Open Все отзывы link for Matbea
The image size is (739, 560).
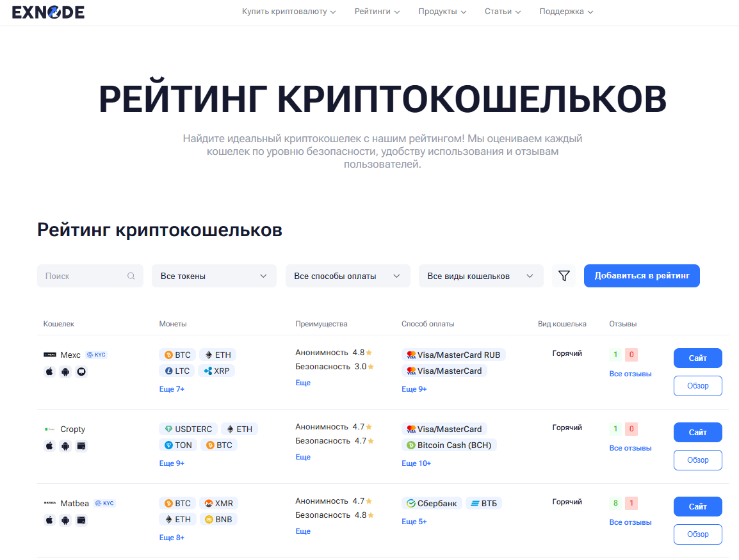point(629,522)
